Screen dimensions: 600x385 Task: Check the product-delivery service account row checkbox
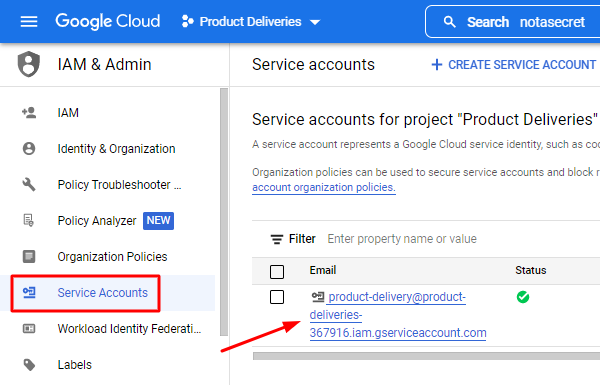(277, 297)
